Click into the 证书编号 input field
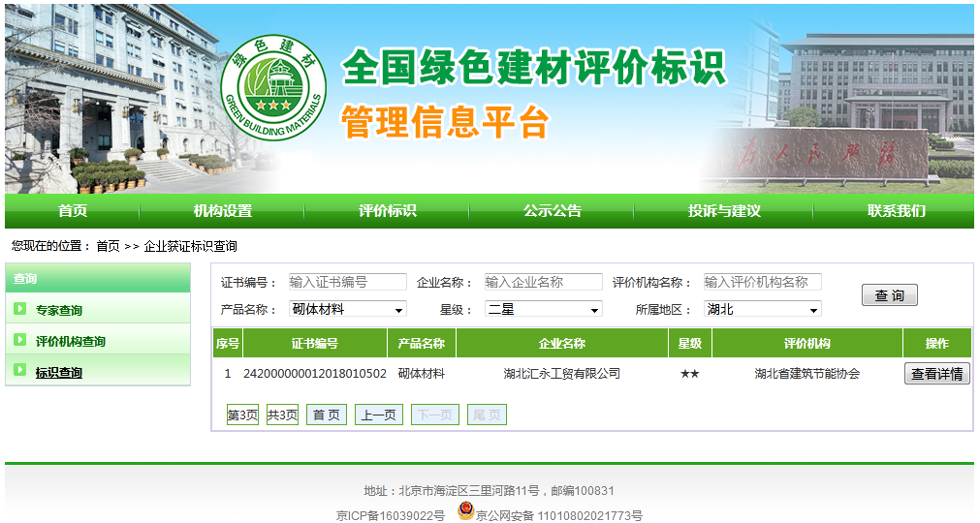Screen dimensions: 980x523 [347, 282]
